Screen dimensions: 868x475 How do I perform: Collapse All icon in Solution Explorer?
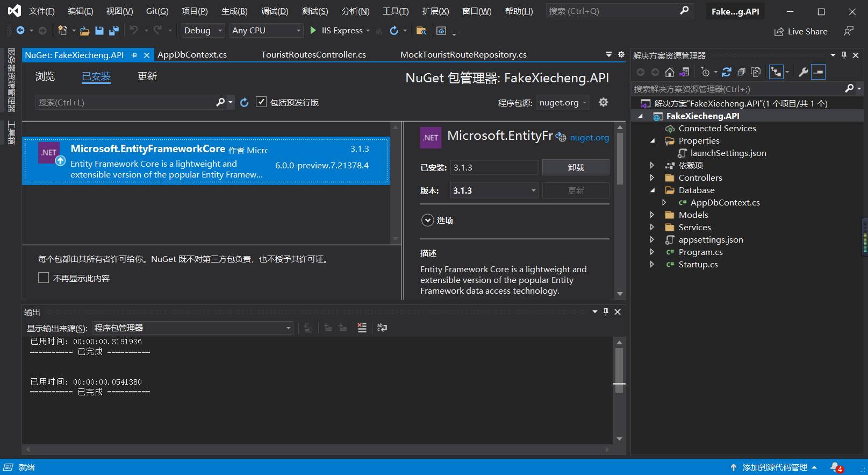tap(741, 72)
